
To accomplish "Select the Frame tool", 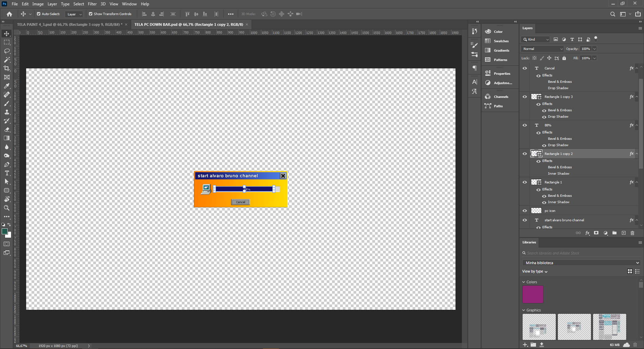I will click(7, 77).
